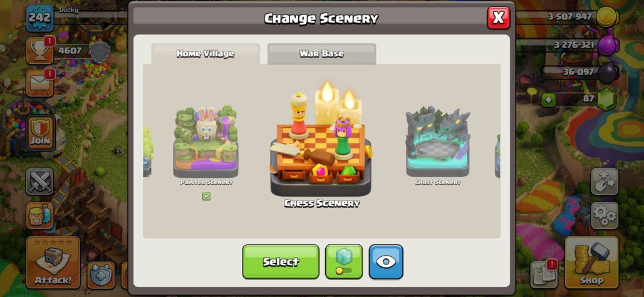Click the Painter Scenery green checkbox
This screenshot has height=297, width=644.
[x=206, y=196]
